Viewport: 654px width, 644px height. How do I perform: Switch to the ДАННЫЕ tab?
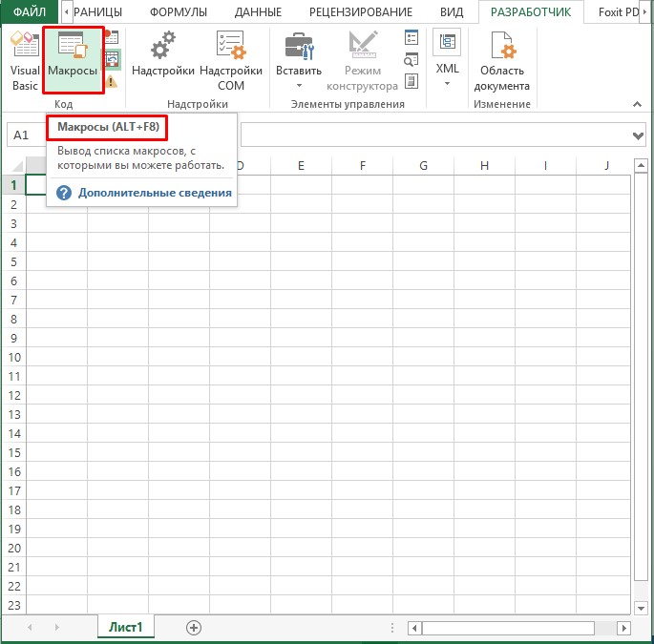click(x=258, y=12)
